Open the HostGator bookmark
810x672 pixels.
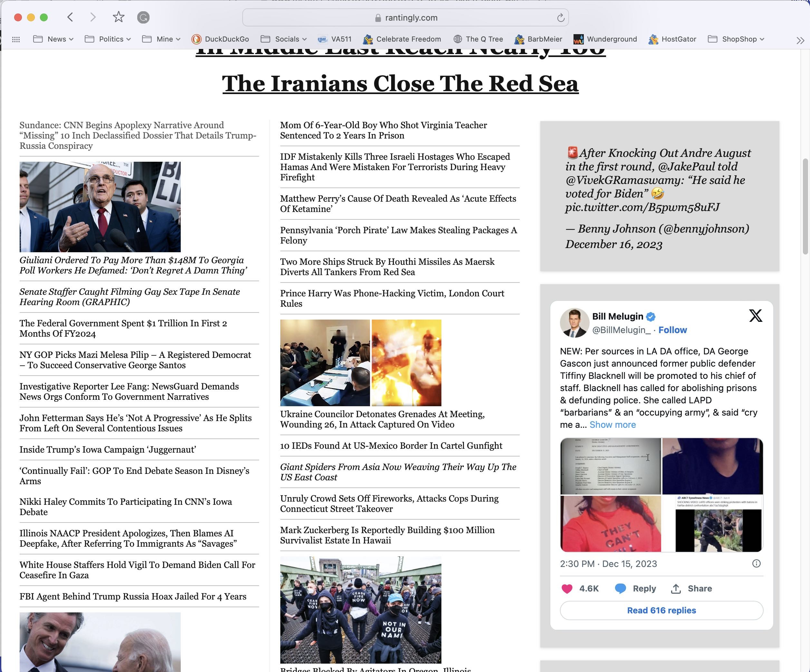pyautogui.click(x=672, y=39)
